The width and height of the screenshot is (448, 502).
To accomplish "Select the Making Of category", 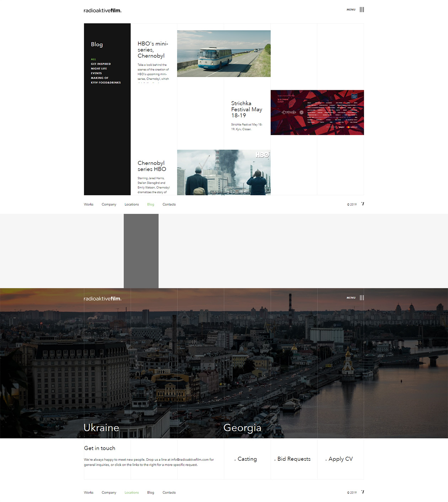I will (100, 78).
